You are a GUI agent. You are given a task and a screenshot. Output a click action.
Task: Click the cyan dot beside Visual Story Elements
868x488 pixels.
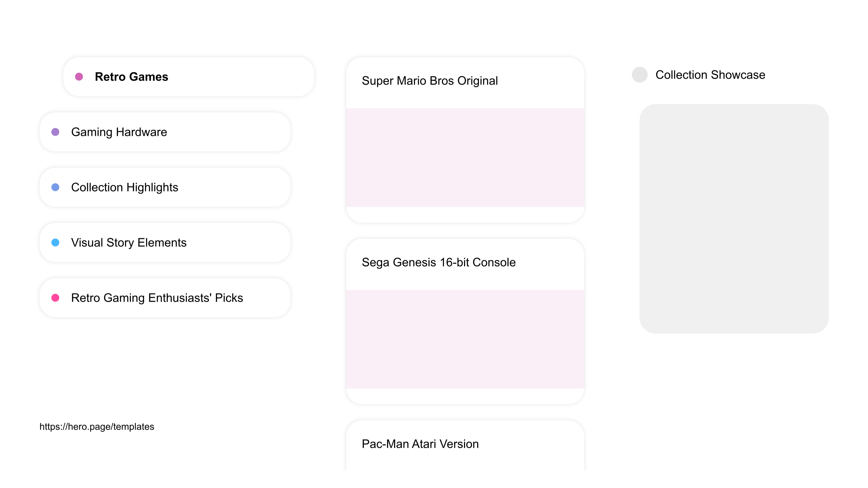point(55,242)
